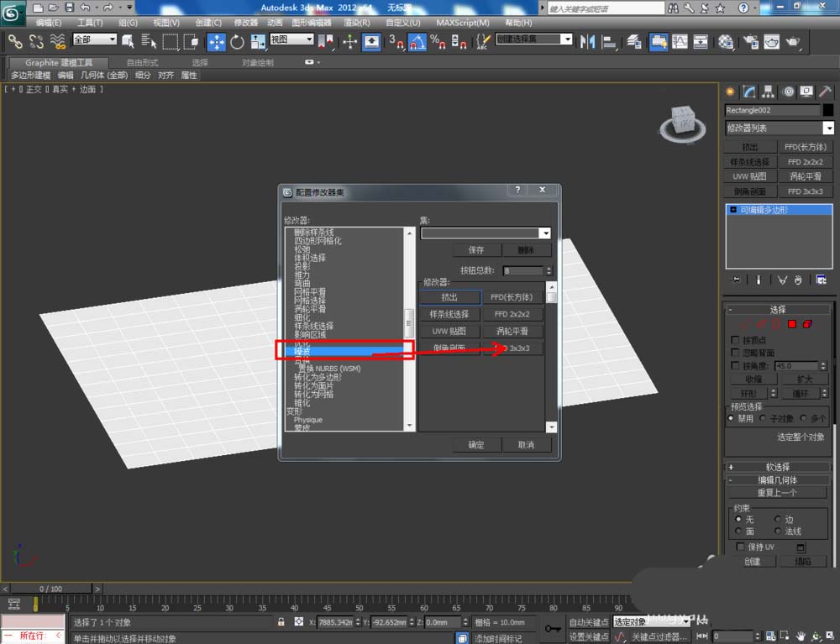Click the Selection Lock padlock icon
The width and height of the screenshot is (840, 644).
pos(281,622)
